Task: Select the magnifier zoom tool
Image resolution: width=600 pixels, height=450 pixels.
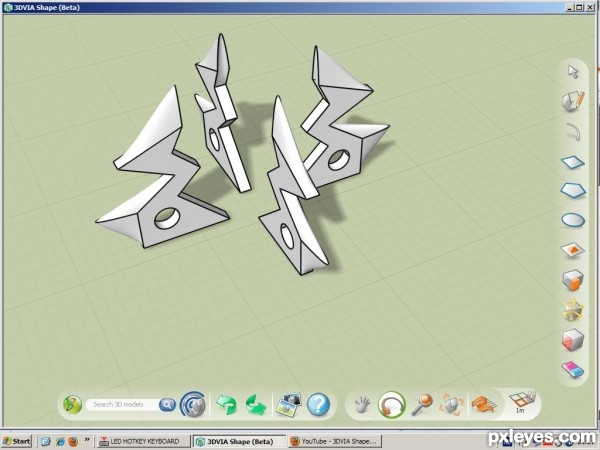Action: click(x=422, y=404)
